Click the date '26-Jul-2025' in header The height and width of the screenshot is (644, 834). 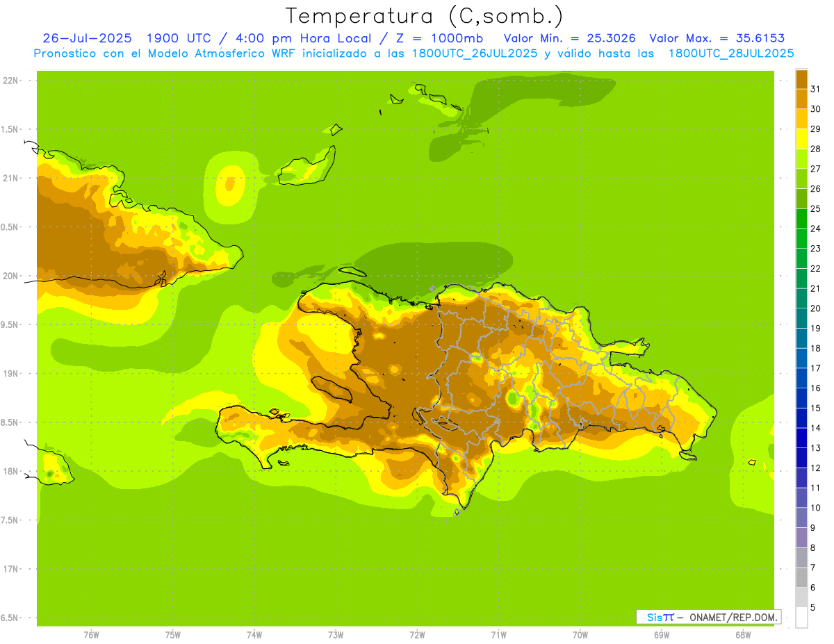tap(87, 38)
